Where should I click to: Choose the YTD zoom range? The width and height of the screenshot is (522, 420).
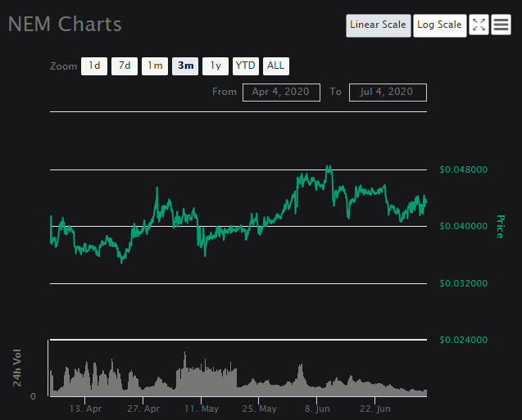tap(246, 66)
